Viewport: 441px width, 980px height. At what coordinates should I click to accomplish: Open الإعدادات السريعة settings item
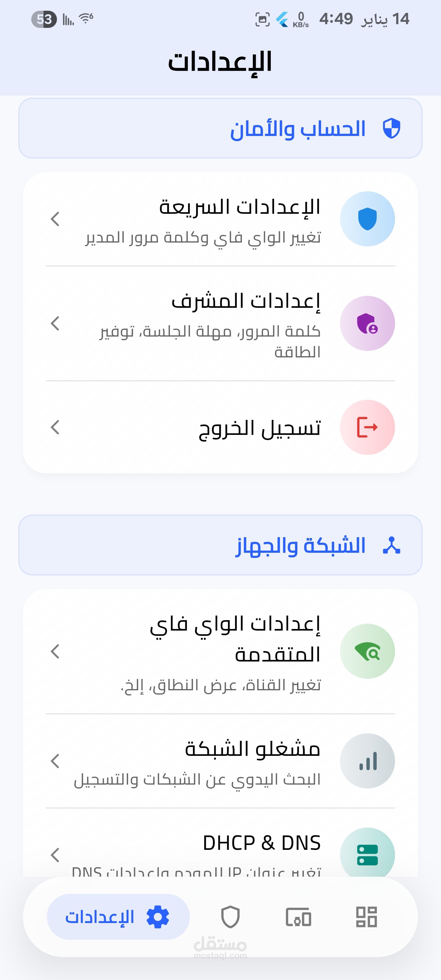coord(240,208)
